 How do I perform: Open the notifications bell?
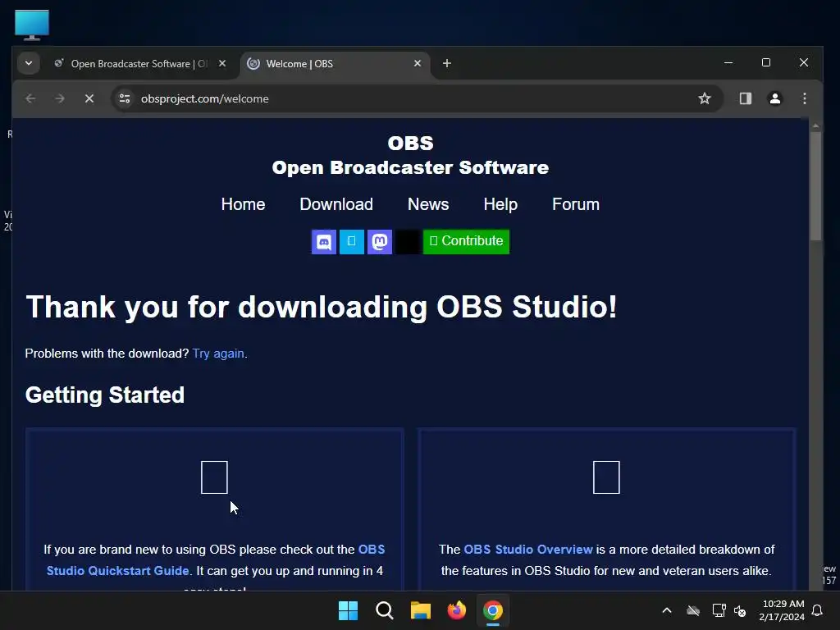pyautogui.click(x=817, y=610)
